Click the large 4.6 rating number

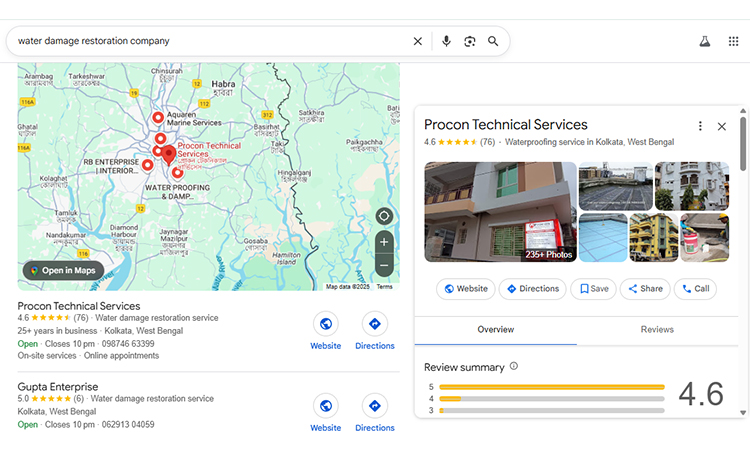701,394
